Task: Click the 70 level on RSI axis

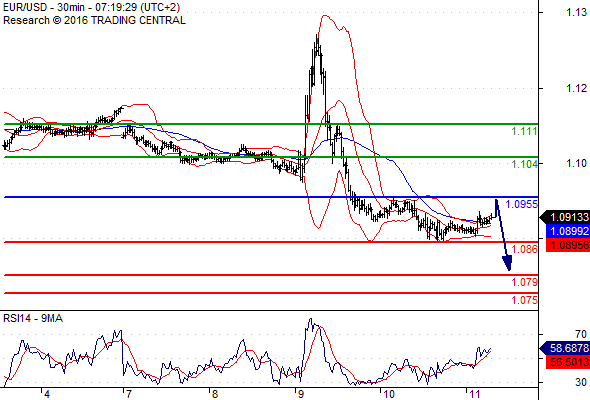Action: [581, 334]
